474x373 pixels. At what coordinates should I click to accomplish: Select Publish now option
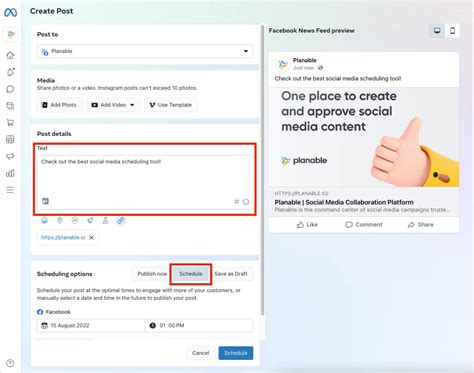pyautogui.click(x=152, y=274)
